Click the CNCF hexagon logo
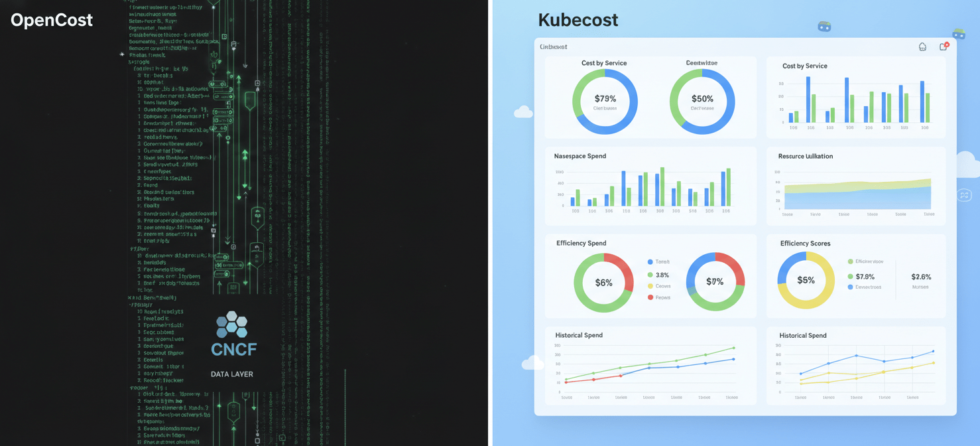980x446 pixels. [232, 325]
